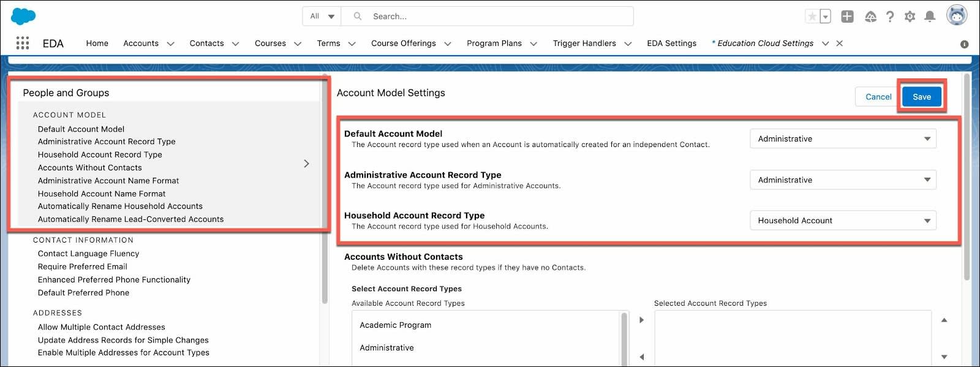The width and height of the screenshot is (980, 367).
Task: Expand the Accounts tab chevron
Action: (x=170, y=44)
